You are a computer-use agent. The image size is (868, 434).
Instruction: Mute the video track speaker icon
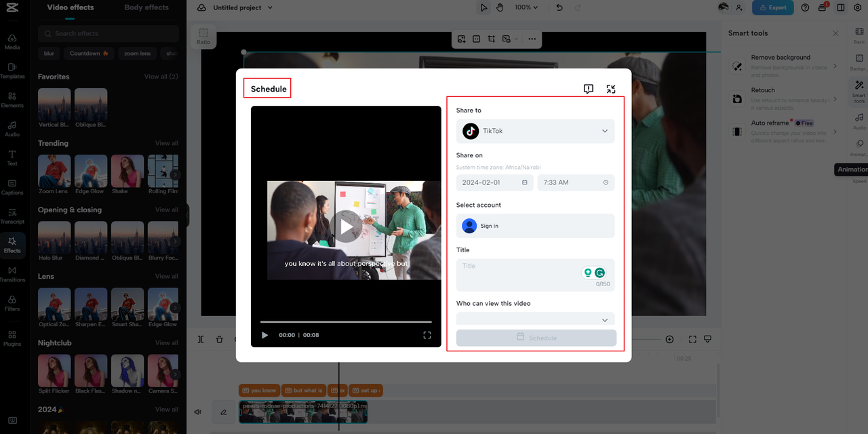(x=198, y=412)
